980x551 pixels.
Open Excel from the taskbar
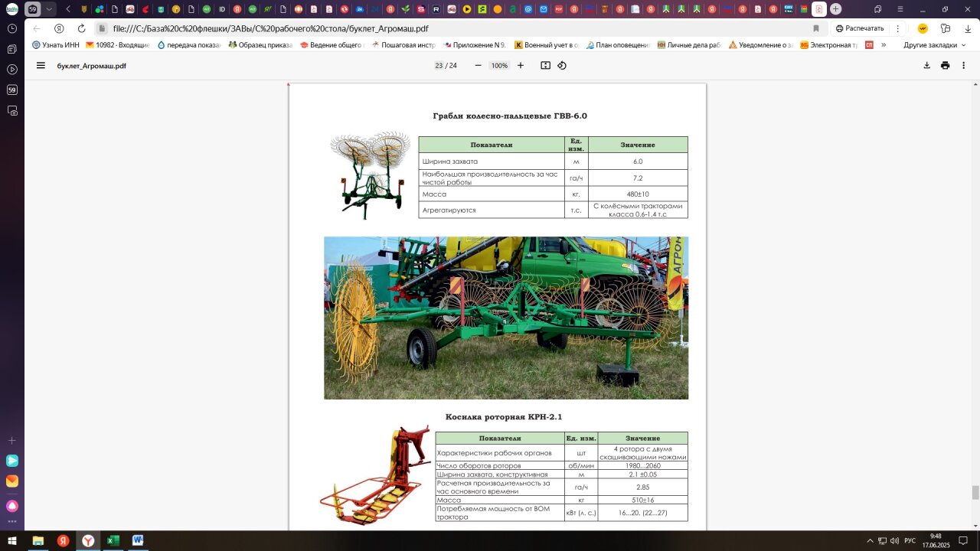(113, 540)
